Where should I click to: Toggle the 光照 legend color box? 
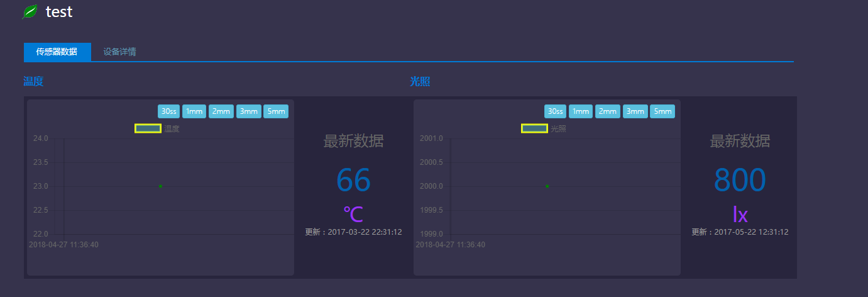click(x=534, y=128)
